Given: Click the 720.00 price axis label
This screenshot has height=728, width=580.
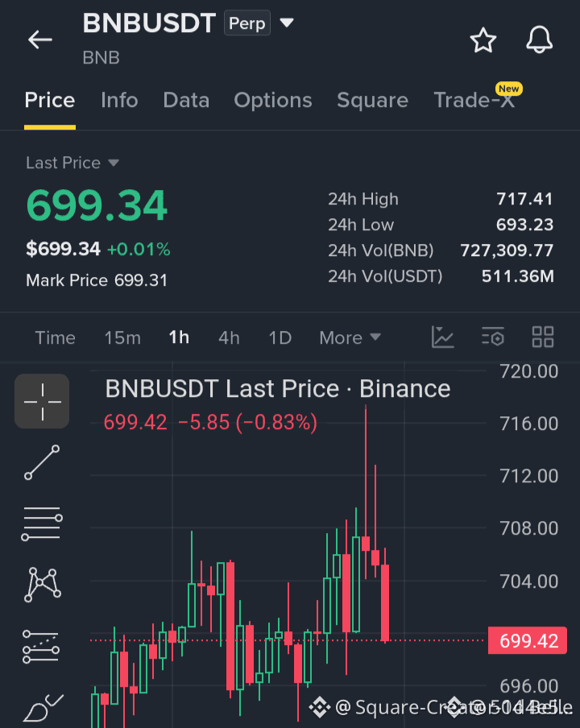Looking at the screenshot, I should click(529, 371).
